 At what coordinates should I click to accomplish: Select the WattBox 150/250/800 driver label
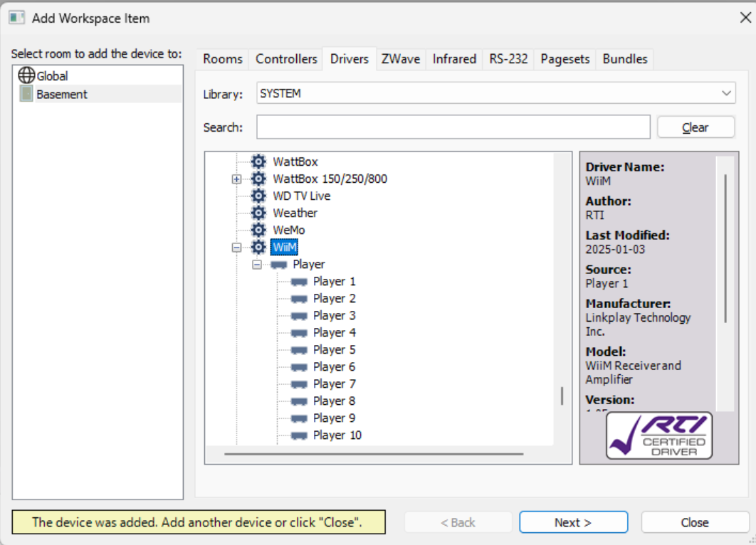pos(330,179)
